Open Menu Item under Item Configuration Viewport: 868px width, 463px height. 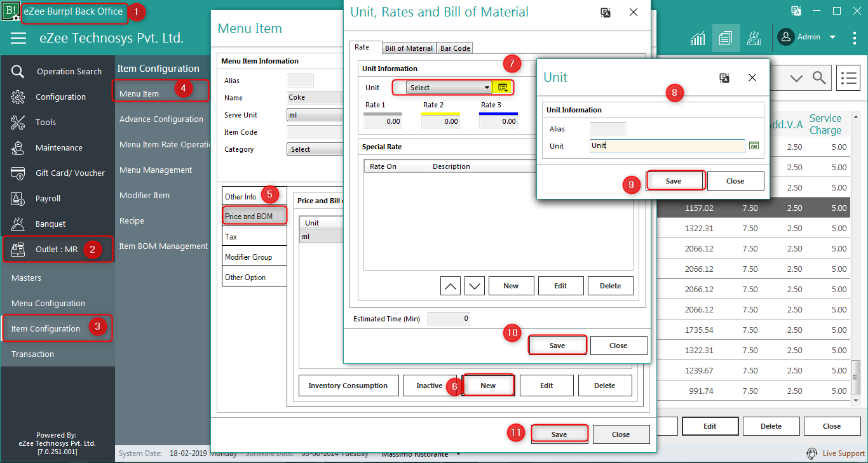point(139,93)
